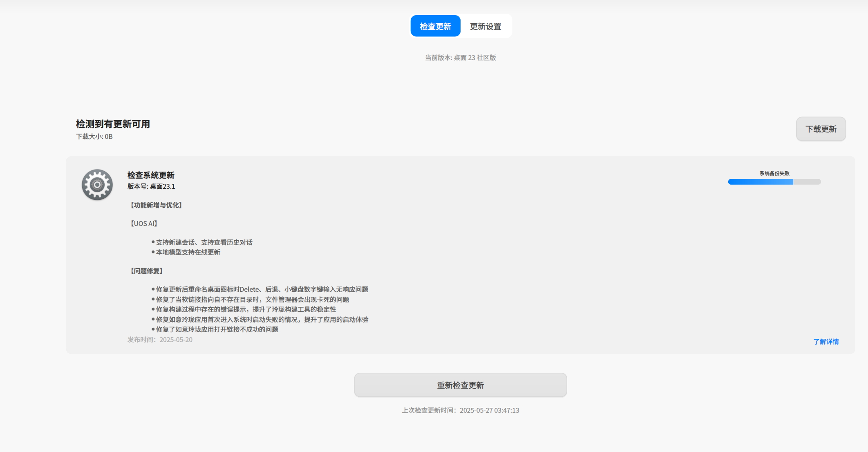Click the 系统备份失败 status label

click(774, 173)
